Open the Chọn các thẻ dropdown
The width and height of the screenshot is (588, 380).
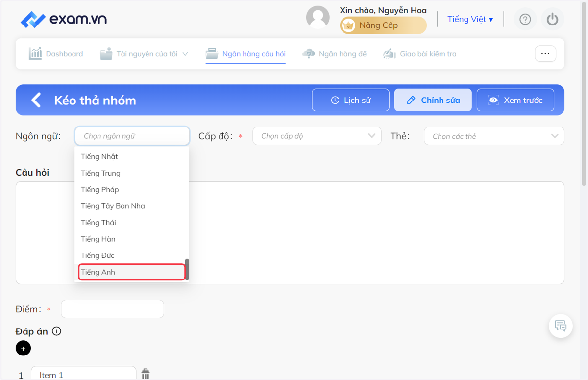click(x=494, y=136)
